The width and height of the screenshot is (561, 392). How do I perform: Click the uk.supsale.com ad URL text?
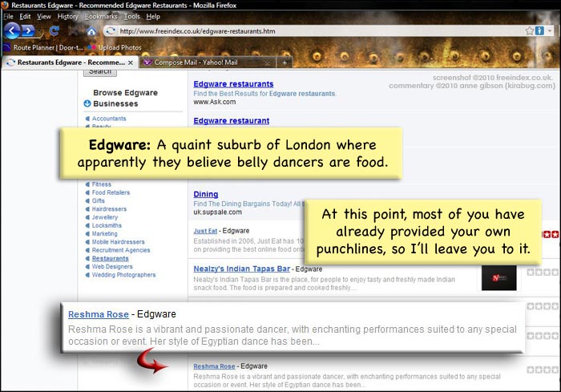[217, 212]
